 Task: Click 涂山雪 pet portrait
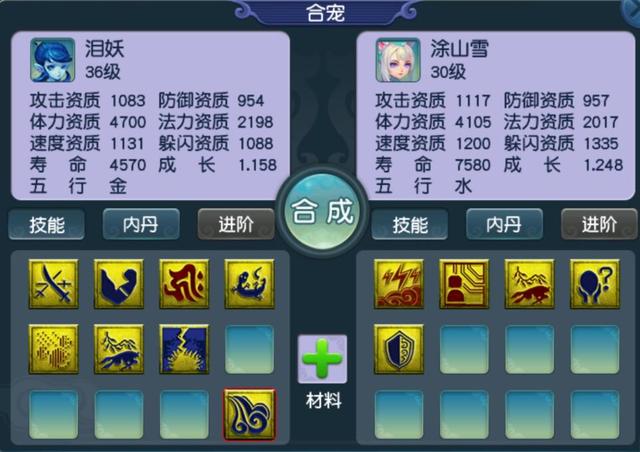tap(398, 60)
